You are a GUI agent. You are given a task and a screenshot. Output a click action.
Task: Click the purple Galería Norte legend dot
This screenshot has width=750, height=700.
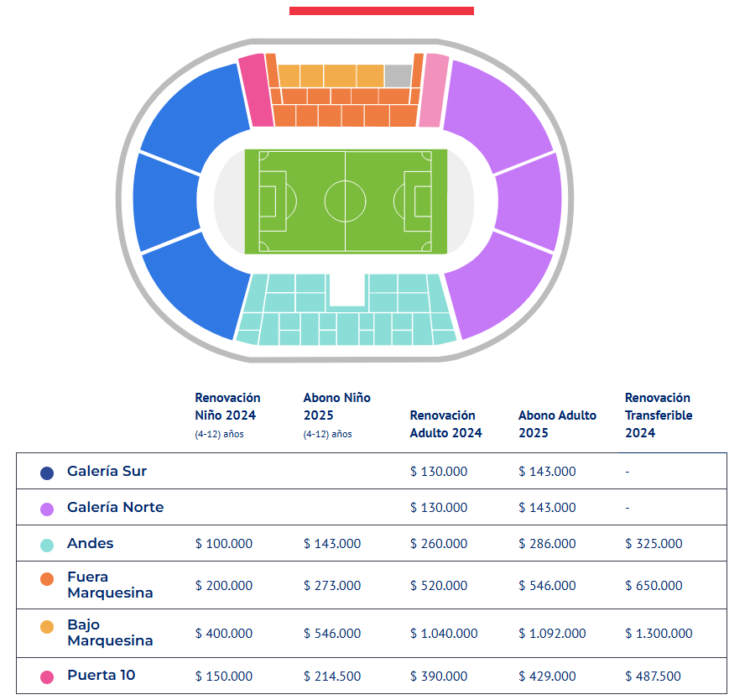(47, 509)
